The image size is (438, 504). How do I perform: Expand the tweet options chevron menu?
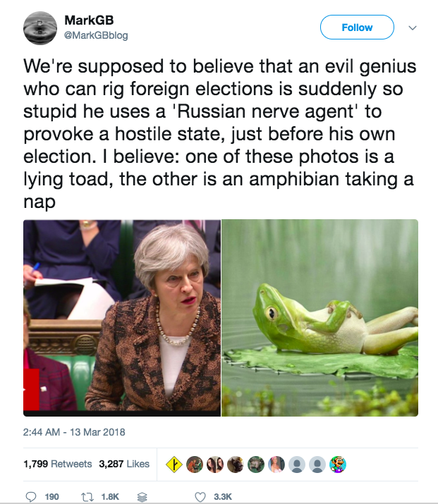pyautogui.click(x=413, y=27)
